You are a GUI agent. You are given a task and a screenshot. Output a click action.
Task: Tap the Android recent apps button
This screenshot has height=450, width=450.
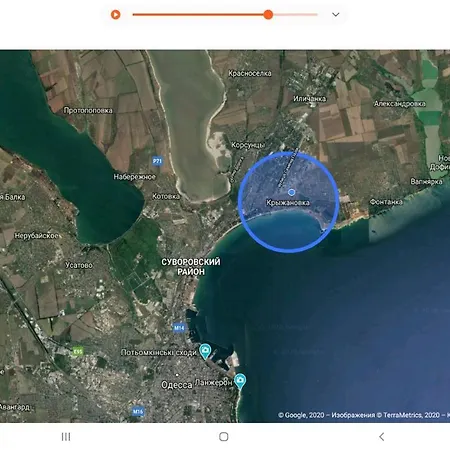(x=66, y=437)
